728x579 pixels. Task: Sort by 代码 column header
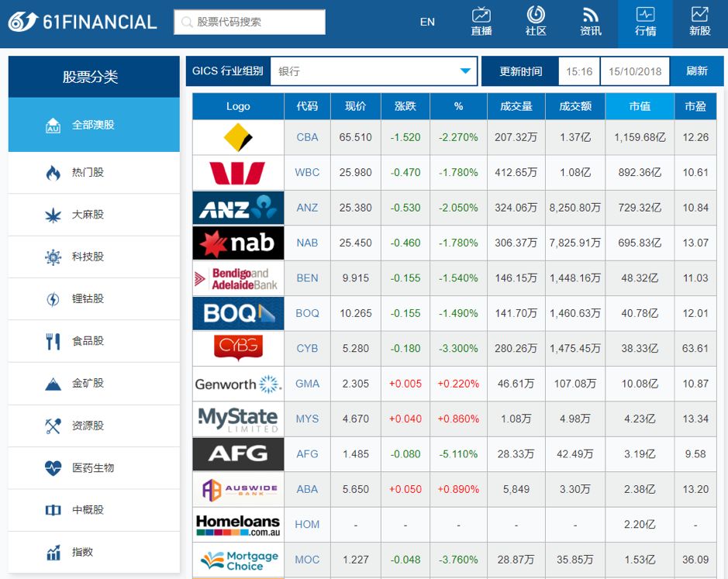pos(307,106)
